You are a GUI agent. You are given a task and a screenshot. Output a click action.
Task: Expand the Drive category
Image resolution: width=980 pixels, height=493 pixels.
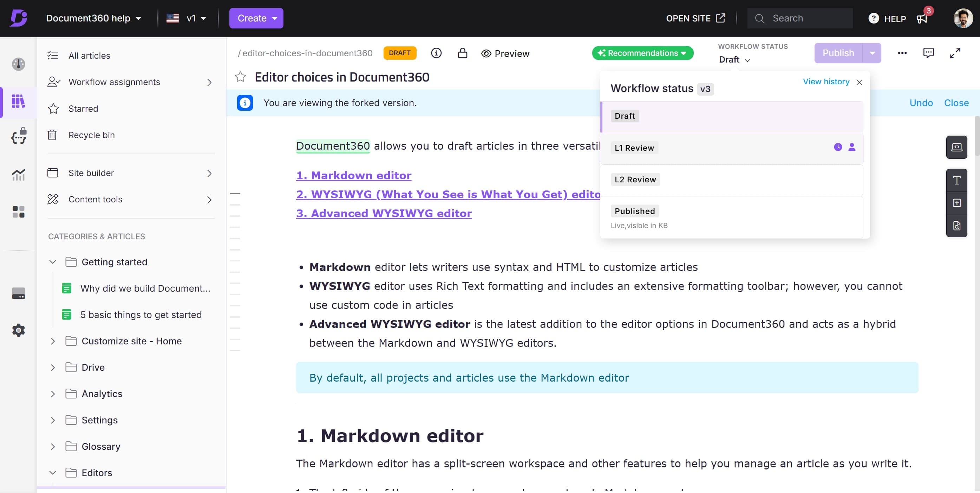click(53, 368)
